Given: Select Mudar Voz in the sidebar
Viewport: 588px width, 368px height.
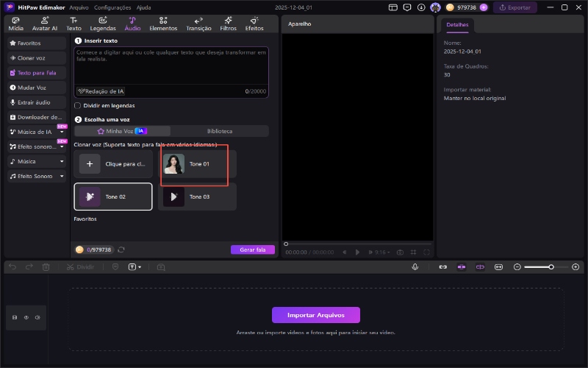Looking at the screenshot, I should coord(37,88).
